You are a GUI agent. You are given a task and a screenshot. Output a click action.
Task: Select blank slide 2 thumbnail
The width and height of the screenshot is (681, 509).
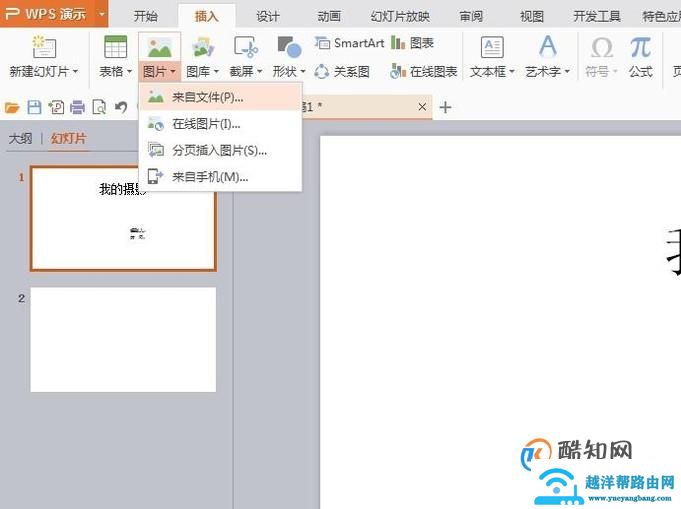coord(123,339)
